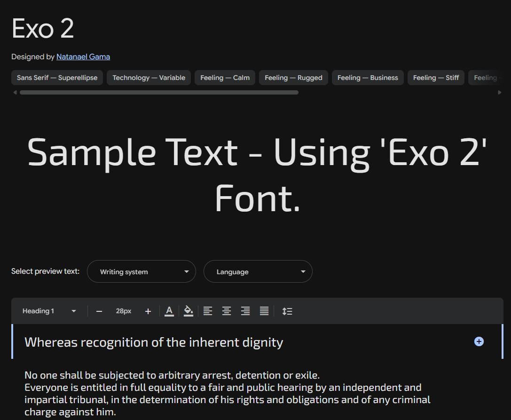The height and width of the screenshot is (420, 511).
Task: Click the 'No one shall be subjected' paragraph
Action: pos(228,393)
